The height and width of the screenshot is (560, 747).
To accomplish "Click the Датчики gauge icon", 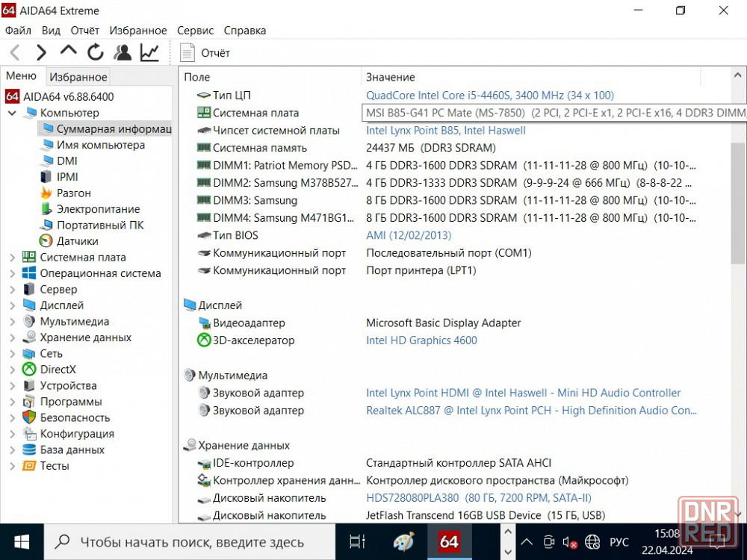I will pyautogui.click(x=46, y=241).
